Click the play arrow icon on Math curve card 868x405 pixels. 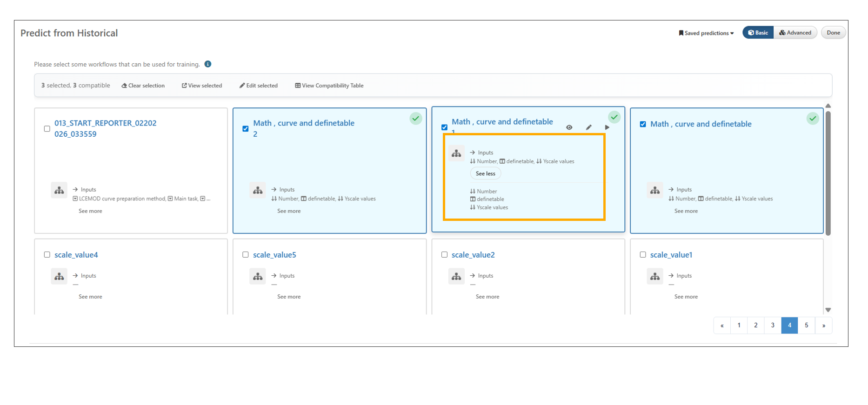pyautogui.click(x=607, y=127)
